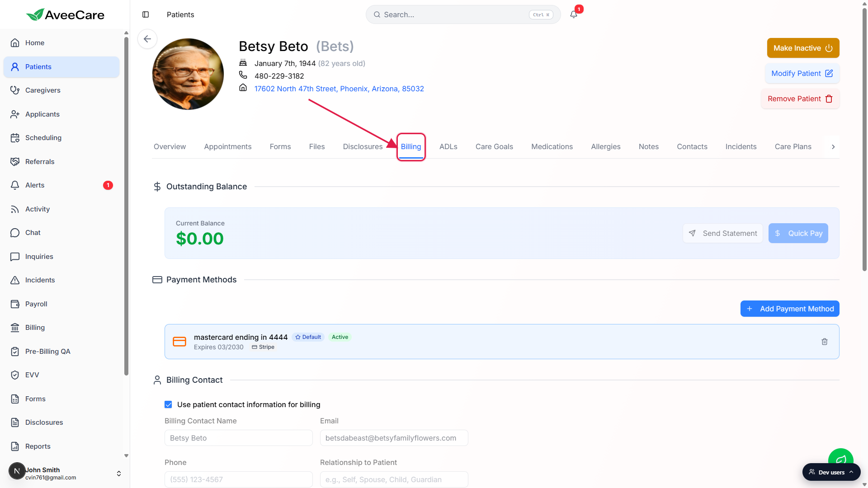Open the Notes tab
This screenshot has width=868, height=488.
[x=649, y=147]
